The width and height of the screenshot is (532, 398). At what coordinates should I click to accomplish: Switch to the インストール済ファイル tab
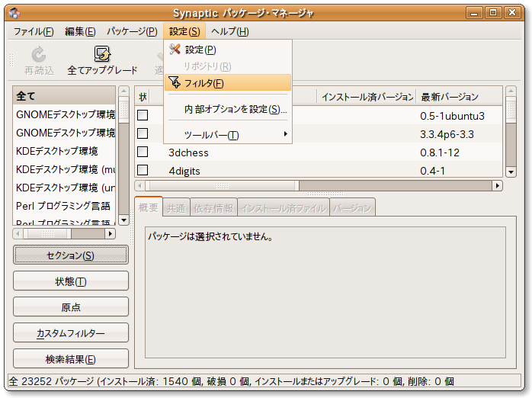[284, 208]
